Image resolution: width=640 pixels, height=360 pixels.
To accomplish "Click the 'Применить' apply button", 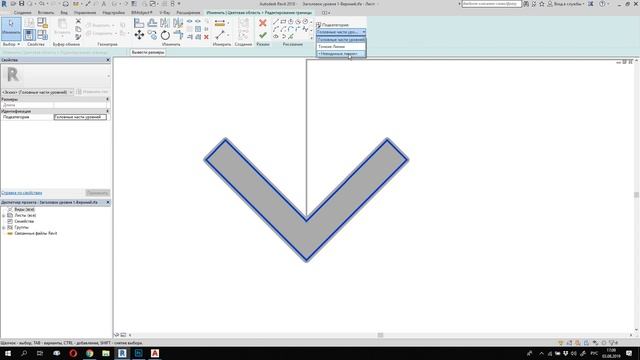I will click(x=98, y=193).
